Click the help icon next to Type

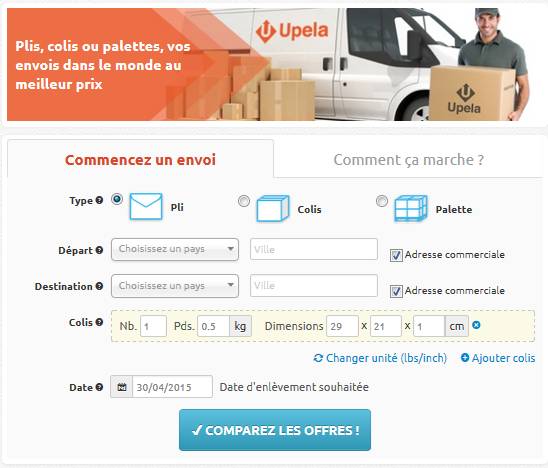point(99,200)
